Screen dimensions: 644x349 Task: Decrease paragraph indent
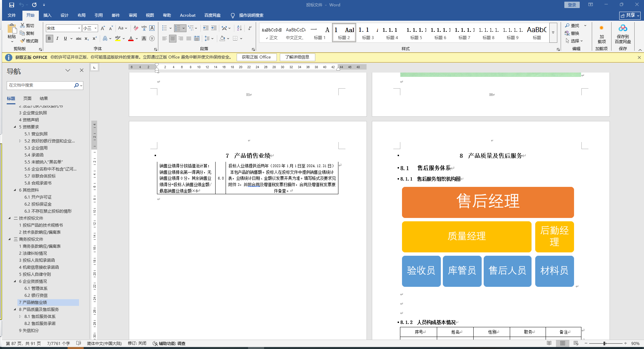click(206, 28)
